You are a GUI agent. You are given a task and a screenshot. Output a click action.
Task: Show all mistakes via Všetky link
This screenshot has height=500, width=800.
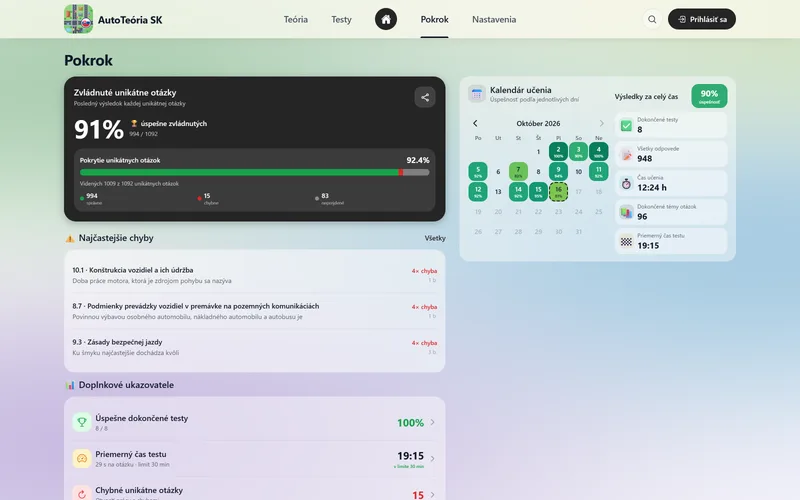pyautogui.click(x=435, y=238)
